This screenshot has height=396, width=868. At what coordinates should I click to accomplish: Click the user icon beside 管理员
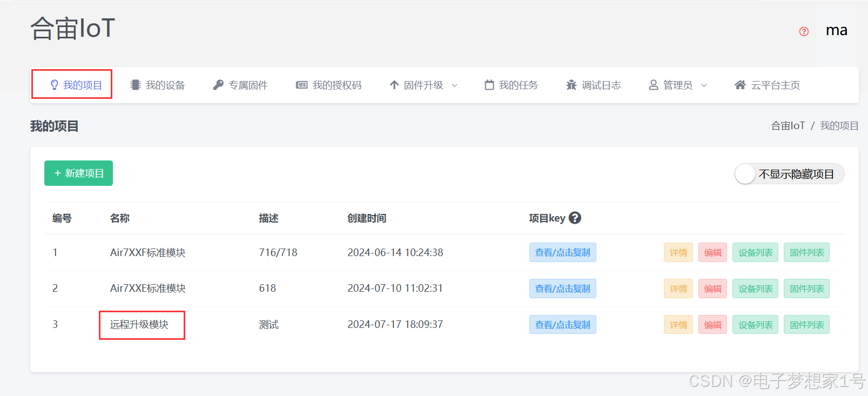654,85
